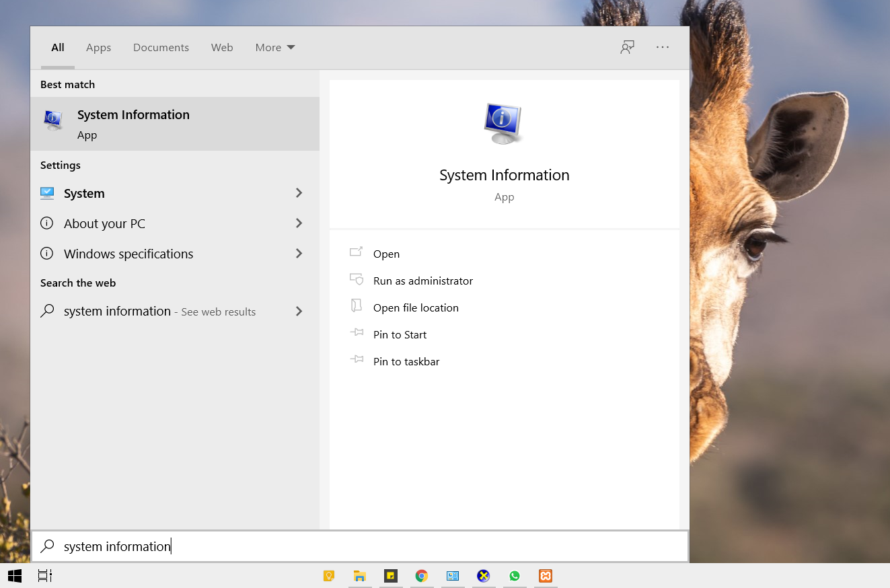This screenshot has height=588, width=890.
Task: Select the About your PC result text
Action: click(104, 223)
